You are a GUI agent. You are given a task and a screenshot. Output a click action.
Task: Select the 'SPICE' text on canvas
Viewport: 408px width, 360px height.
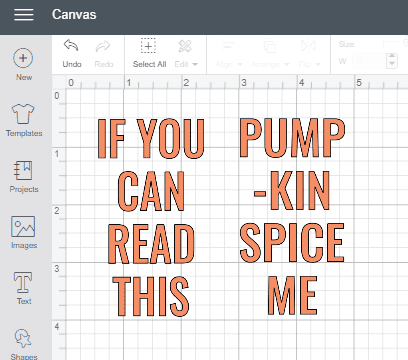292,243
